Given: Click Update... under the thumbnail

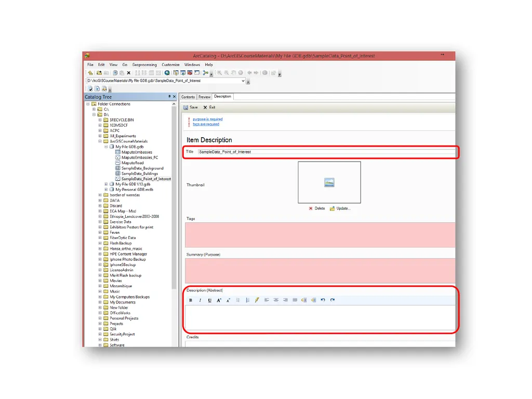Looking at the screenshot, I should click(340, 208).
